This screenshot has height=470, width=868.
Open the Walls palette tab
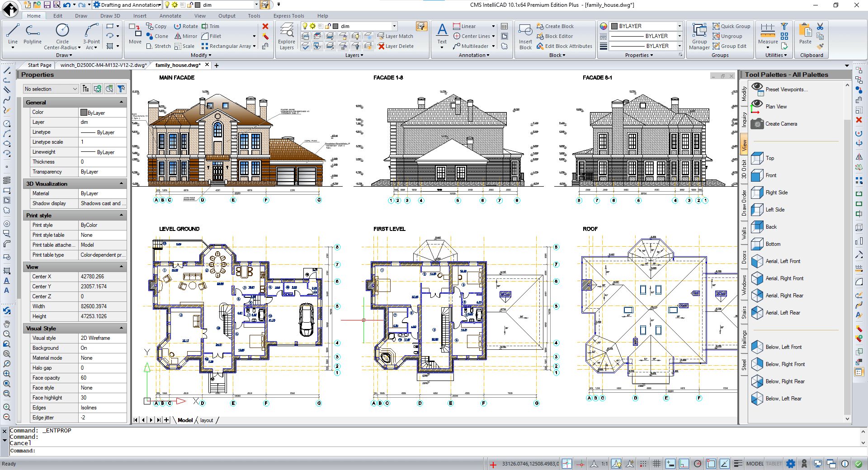(x=744, y=234)
